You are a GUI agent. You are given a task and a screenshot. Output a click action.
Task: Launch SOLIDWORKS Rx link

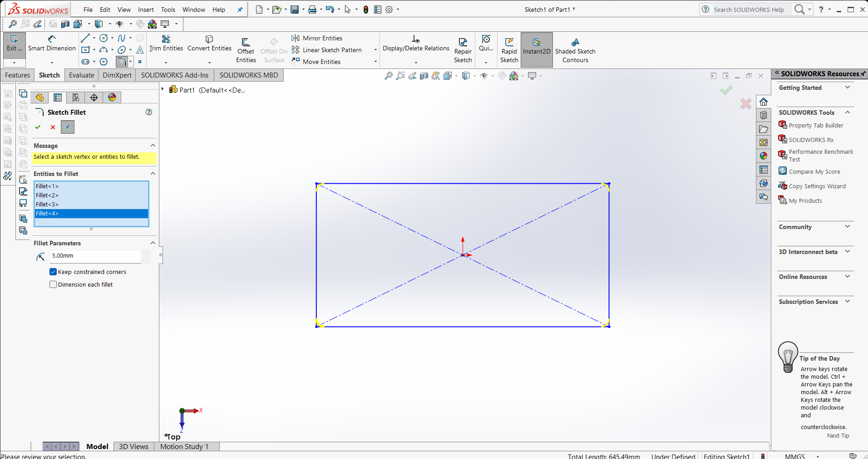click(x=811, y=140)
